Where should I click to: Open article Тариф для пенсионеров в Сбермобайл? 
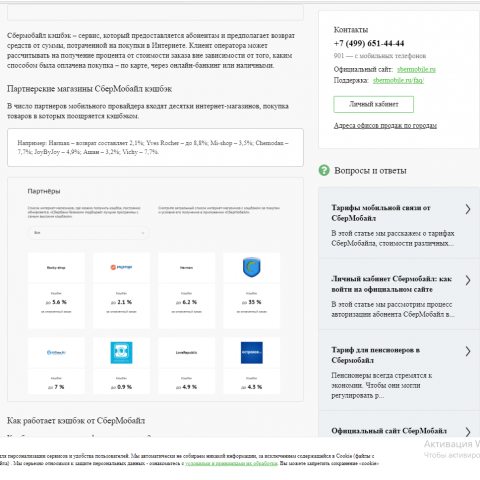[375, 355]
